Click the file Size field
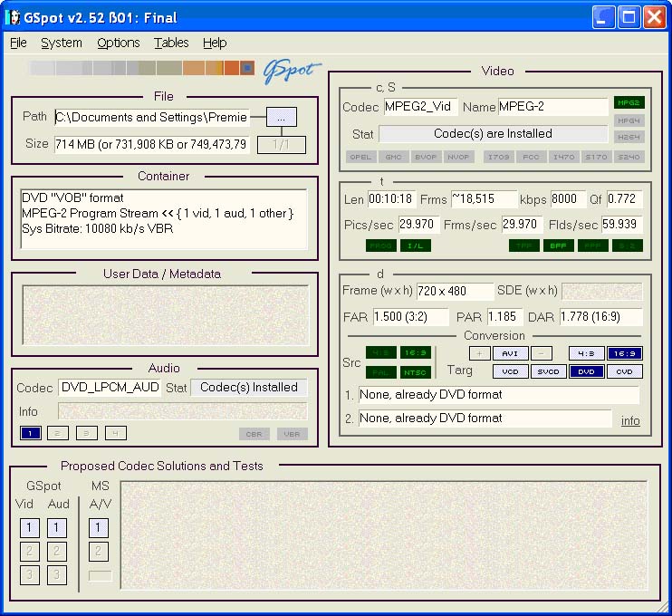The height and width of the screenshot is (616, 672). 152,144
